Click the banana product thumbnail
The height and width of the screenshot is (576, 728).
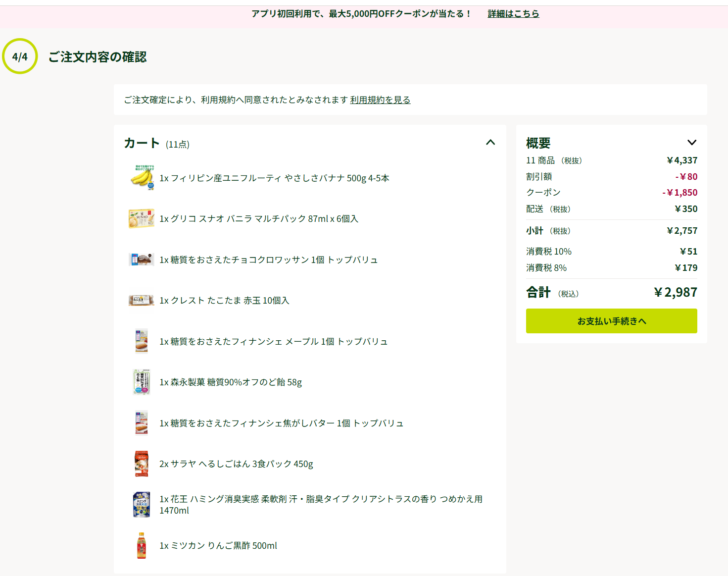[142, 178]
